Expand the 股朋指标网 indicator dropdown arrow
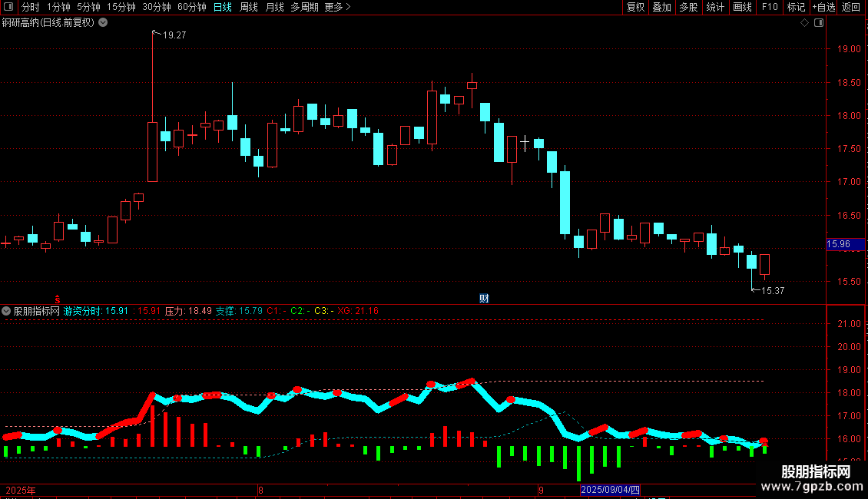This screenshot has width=868, height=499. click(6, 311)
